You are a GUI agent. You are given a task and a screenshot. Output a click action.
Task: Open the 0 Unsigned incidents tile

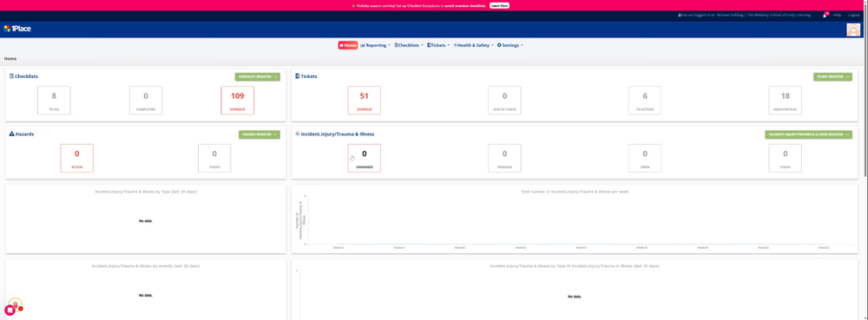[x=365, y=158]
